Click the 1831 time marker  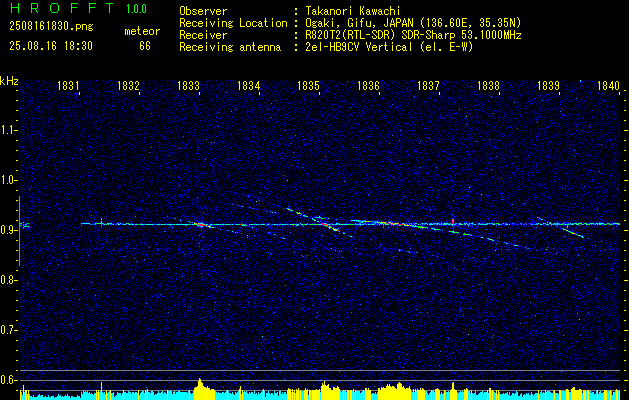tap(68, 86)
